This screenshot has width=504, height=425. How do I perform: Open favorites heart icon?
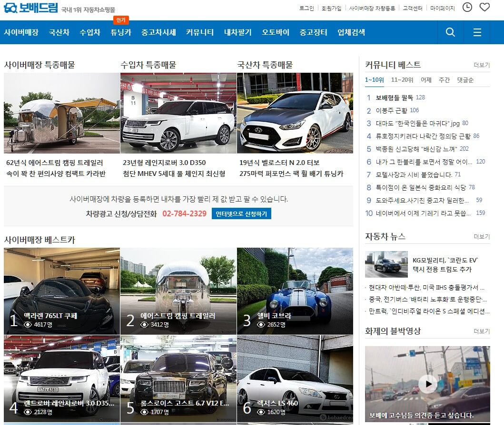coord(484,7)
